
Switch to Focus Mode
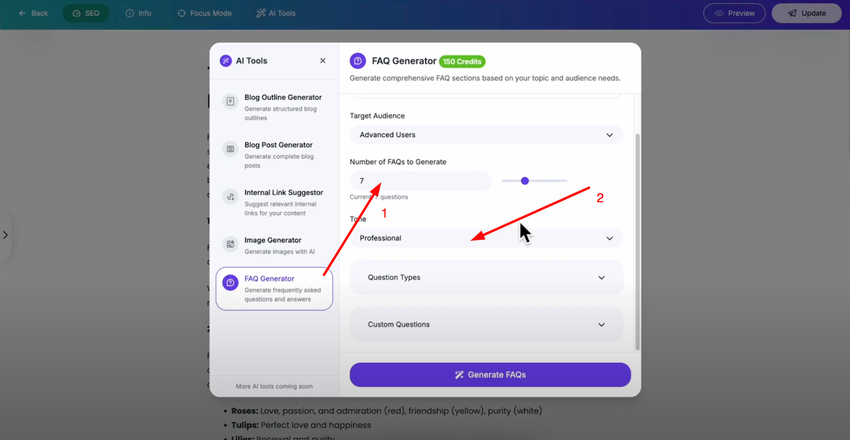204,13
